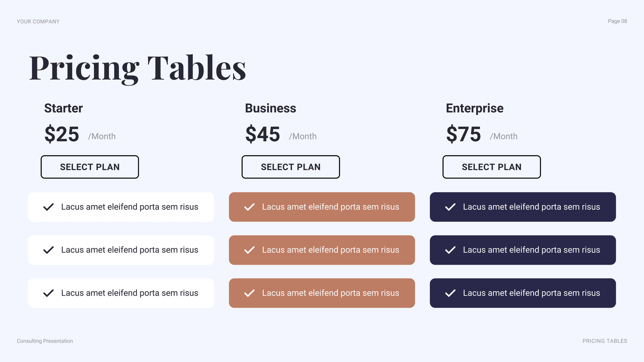Click the Enterprise plan's SELECT PLAN button
Viewport: 644px width, 362px height.
(x=492, y=167)
